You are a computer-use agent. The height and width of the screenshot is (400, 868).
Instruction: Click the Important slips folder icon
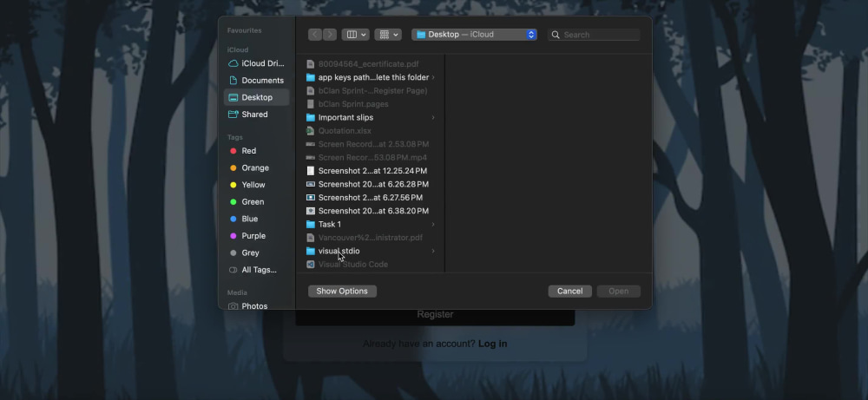pos(311,117)
